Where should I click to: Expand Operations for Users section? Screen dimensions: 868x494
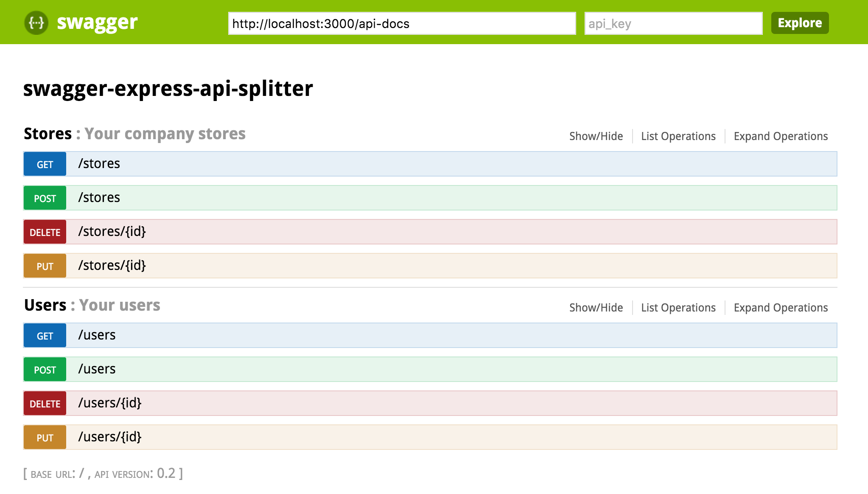tap(781, 308)
